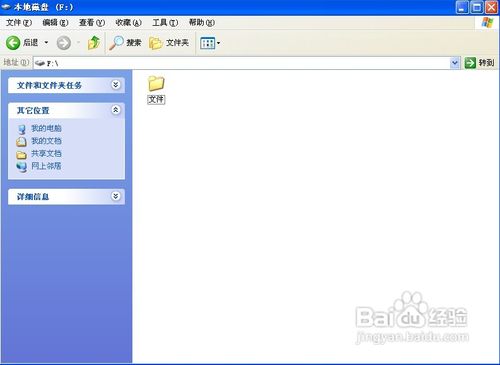Open 我的文档 link in the sidebar
Viewport: 500px width, 365px height.
tap(46, 141)
